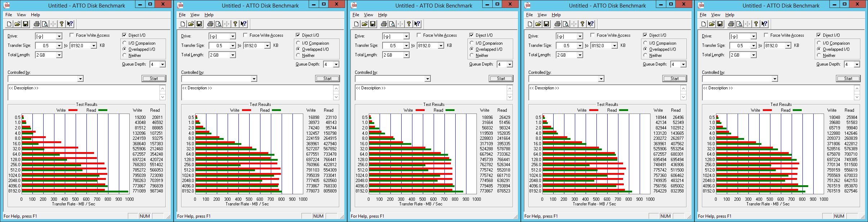868x222 pixels.
Task: Open the Total Length dropdown in the leftmost window
Action: [59, 55]
